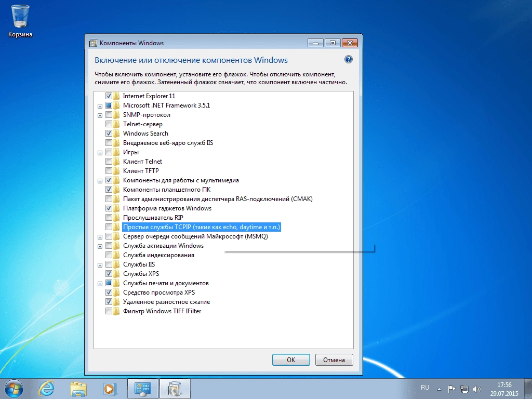
Task: Expand Компоненты для работы с мультимедиа
Action: (100, 181)
